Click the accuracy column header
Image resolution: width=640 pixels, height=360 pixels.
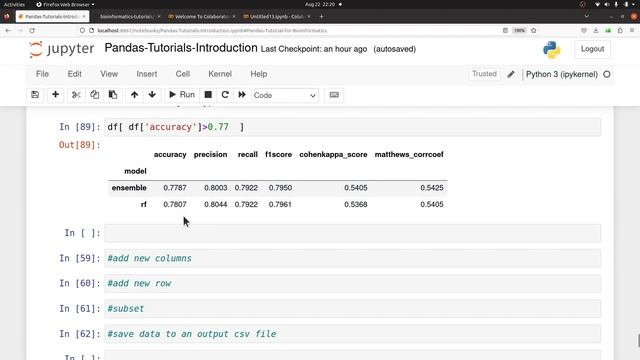[170, 155]
